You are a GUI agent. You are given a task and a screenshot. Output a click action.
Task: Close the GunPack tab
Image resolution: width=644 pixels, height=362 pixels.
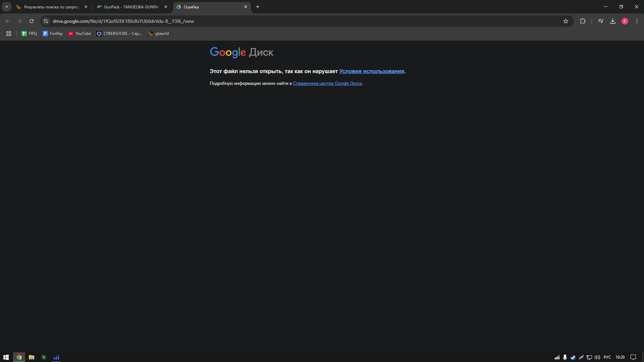click(x=166, y=7)
